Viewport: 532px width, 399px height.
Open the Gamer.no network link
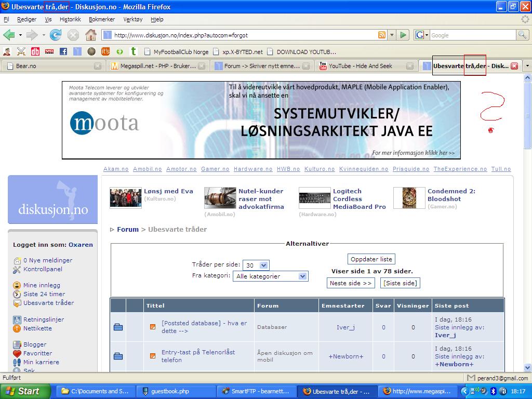[215, 169]
